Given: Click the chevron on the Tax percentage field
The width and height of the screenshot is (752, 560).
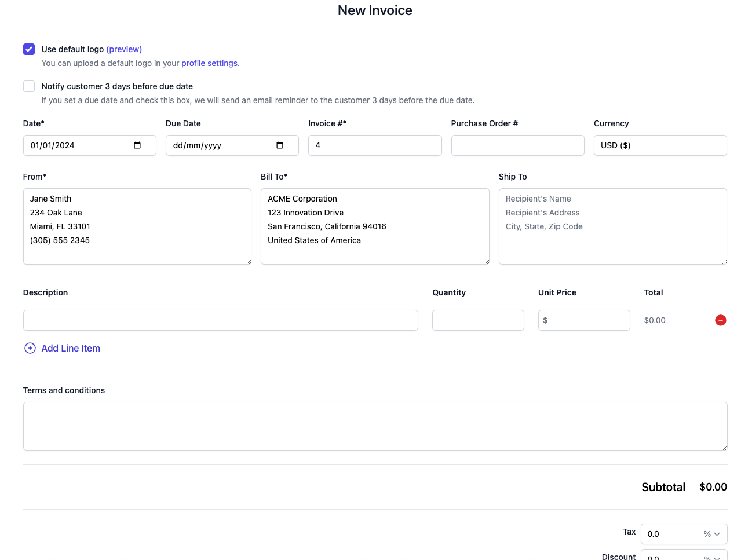Looking at the screenshot, I should [x=718, y=533].
